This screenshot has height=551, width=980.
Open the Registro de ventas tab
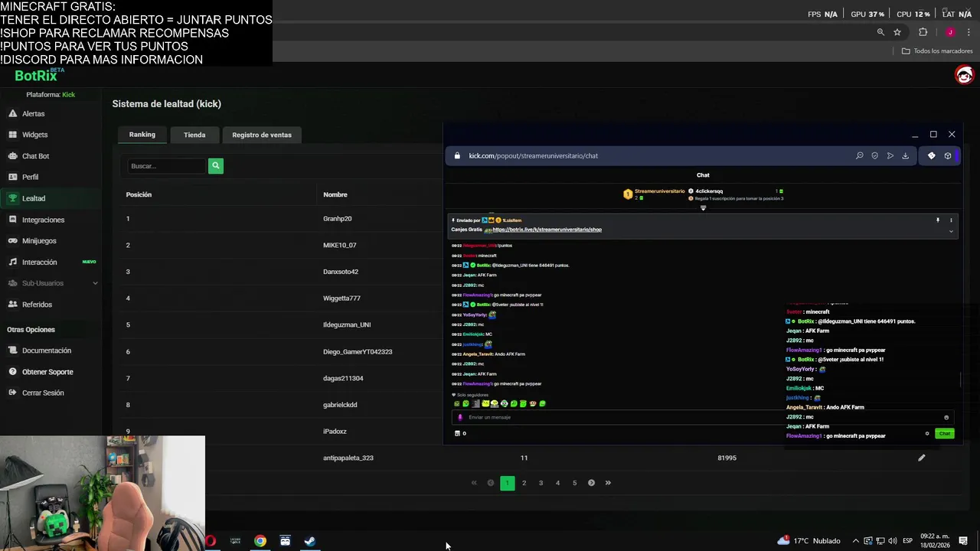(x=262, y=135)
